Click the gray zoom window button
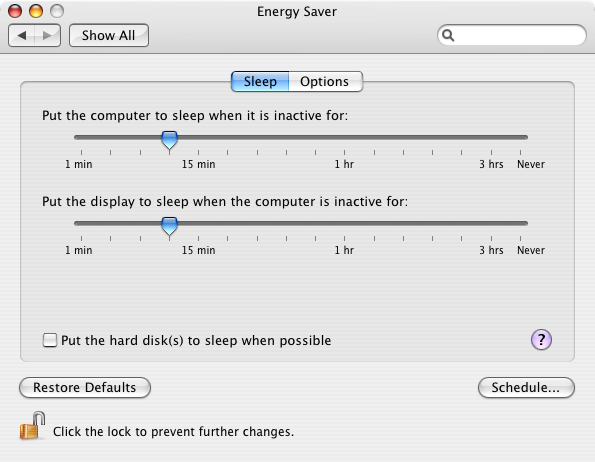Image resolution: width=595 pixels, height=462 pixels. coord(57,11)
